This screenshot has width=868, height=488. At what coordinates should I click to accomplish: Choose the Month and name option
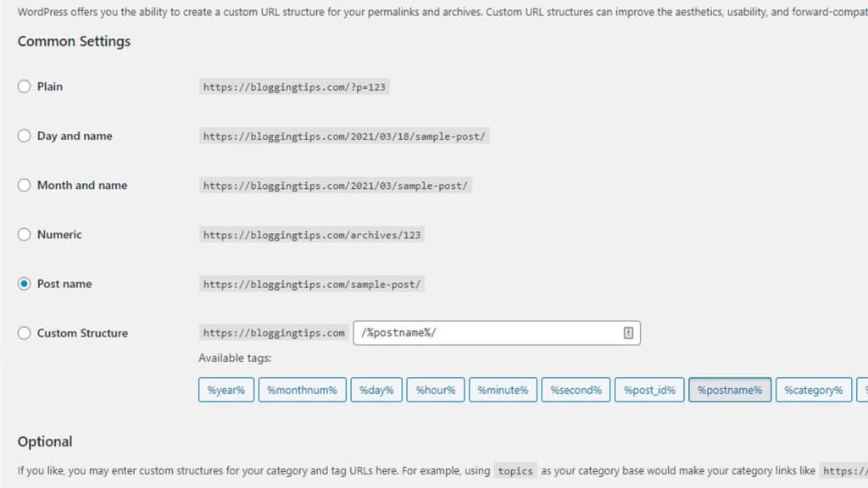[x=24, y=185]
